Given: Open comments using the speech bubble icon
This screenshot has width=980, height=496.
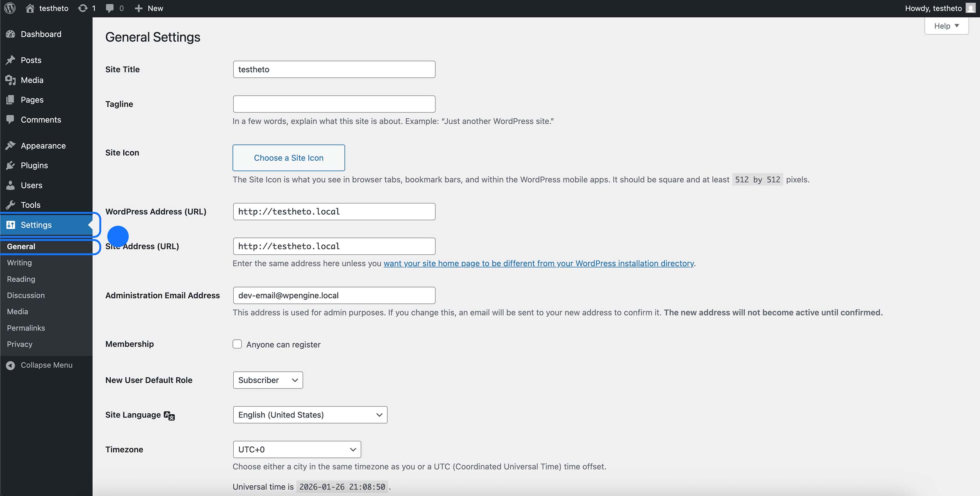Looking at the screenshot, I should 110,8.
